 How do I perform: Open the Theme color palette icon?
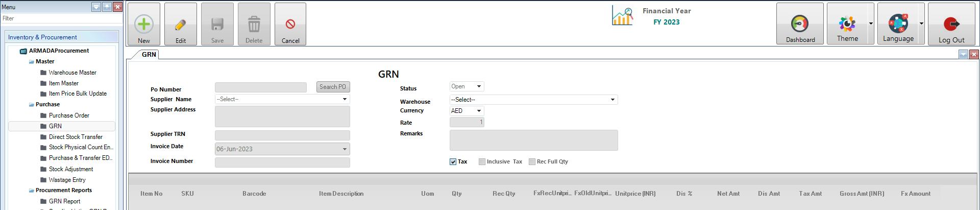point(847,24)
